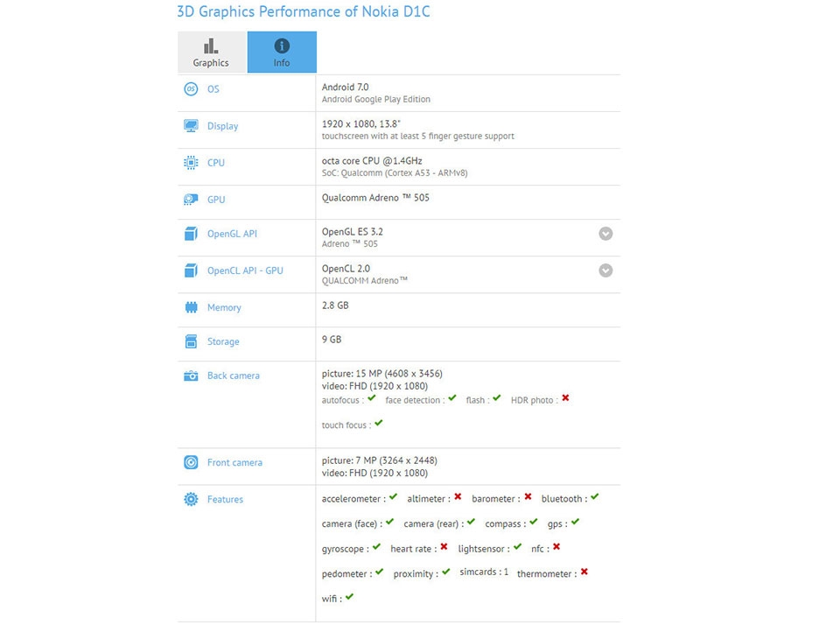This screenshot has width=840, height=625.
Task: Click the accelerometer green check mark
Action: [393, 497]
